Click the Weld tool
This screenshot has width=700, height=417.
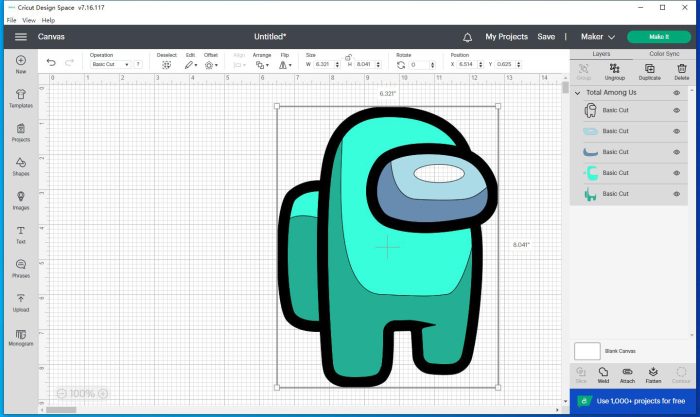pyautogui.click(x=603, y=375)
